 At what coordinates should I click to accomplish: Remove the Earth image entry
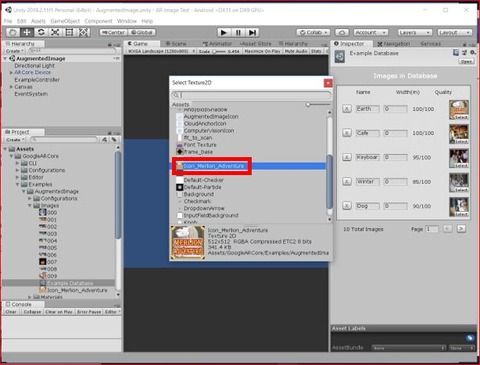coord(347,109)
